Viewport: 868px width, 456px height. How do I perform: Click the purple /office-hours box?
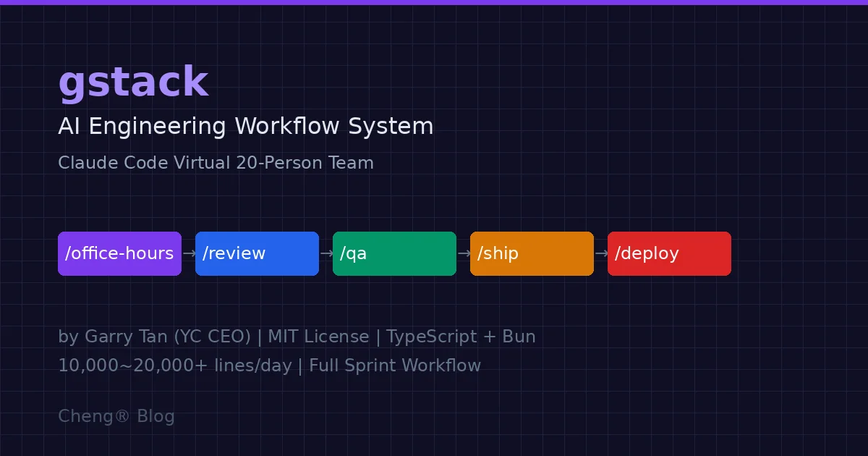point(119,253)
